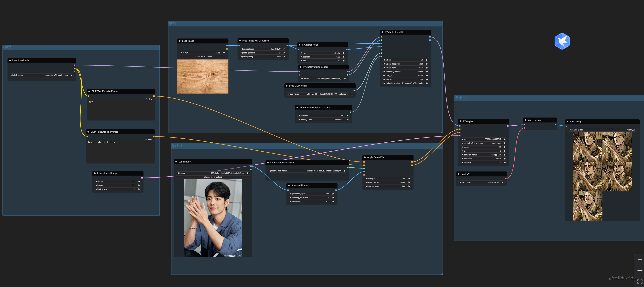
Task: Collapse the VAE Decode node via its dot
Action: [x=525, y=120]
